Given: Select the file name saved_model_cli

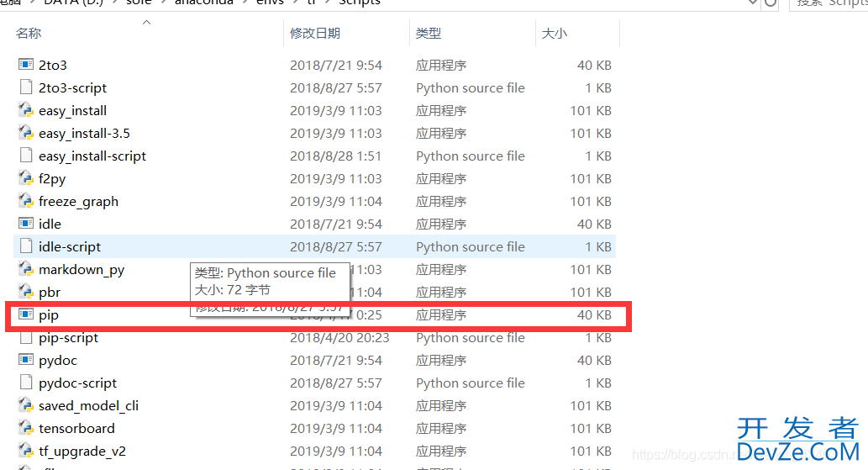Looking at the screenshot, I should point(88,406).
